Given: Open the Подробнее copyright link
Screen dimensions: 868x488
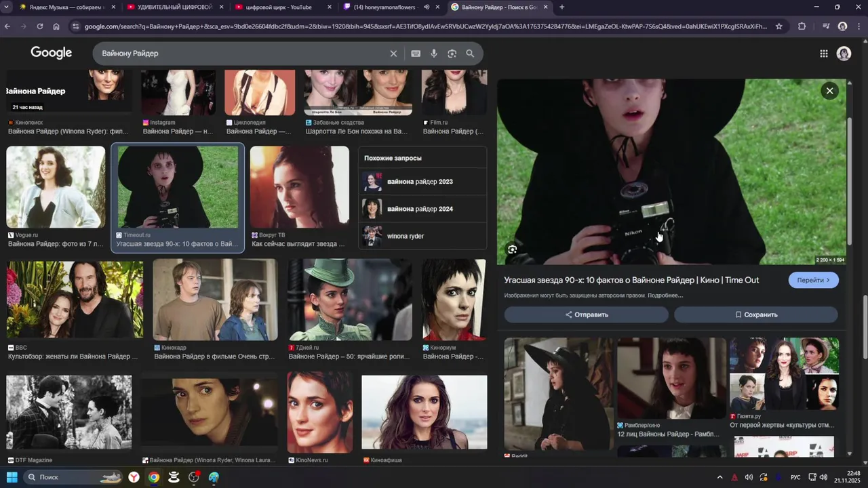Looking at the screenshot, I should (665, 296).
